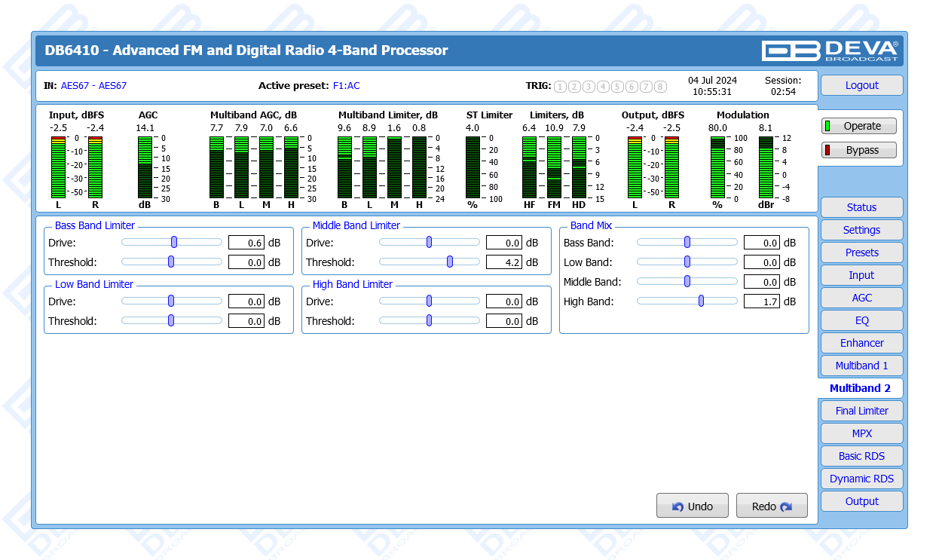The height and width of the screenshot is (560, 939).
Task: Click the Bass Band Limiter Drive value field
Action: click(x=246, y=243)
